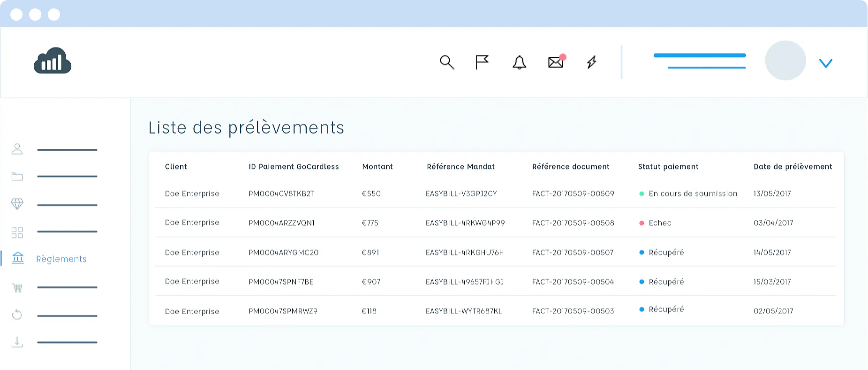This screenshot has height=370, width=868.
Task: Select the circular refresh icon in sidebar
Action: pyautogui.click(x=17, y=315)
